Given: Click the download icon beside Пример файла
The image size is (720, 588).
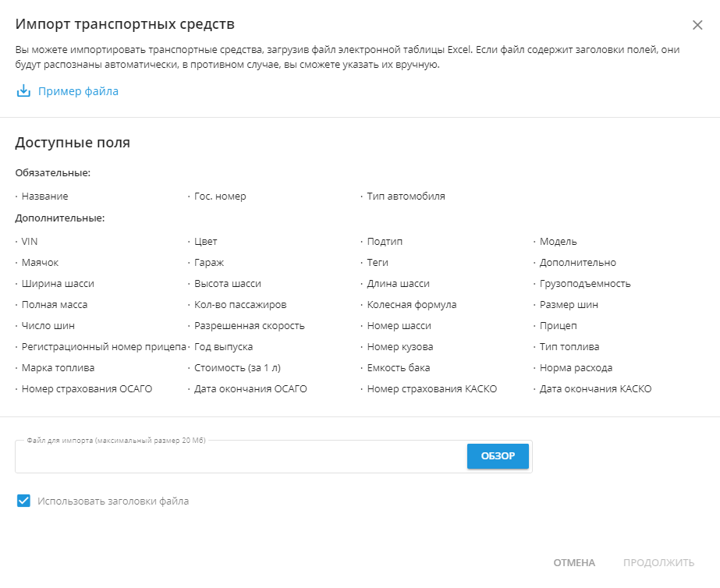Looking at the screenshot, I should pos(23,91).
